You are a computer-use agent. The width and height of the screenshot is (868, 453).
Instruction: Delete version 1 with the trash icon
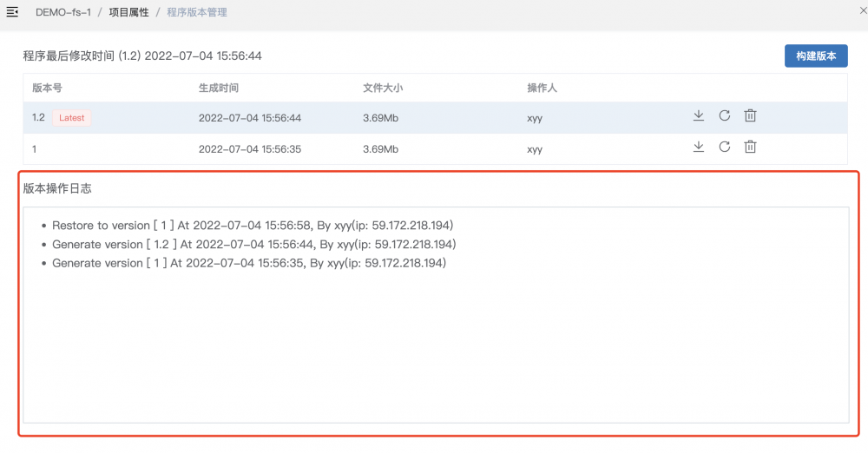pos(750,148)
